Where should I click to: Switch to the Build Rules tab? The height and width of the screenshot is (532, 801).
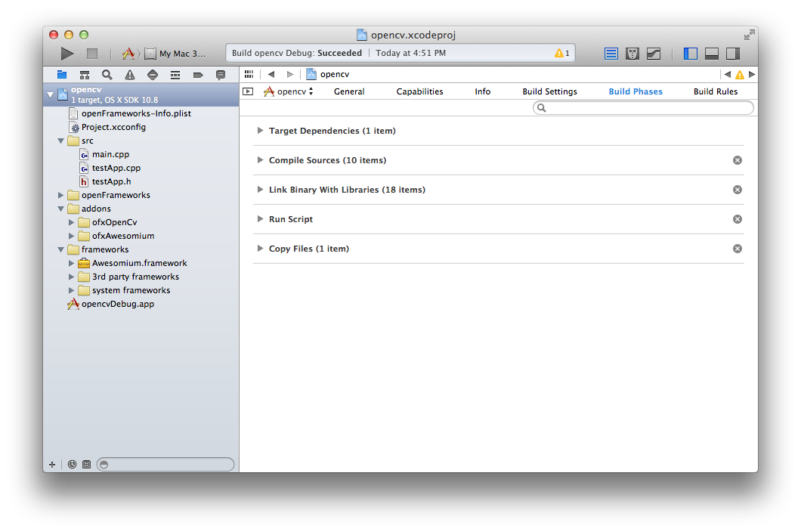[x=715, y=91]
